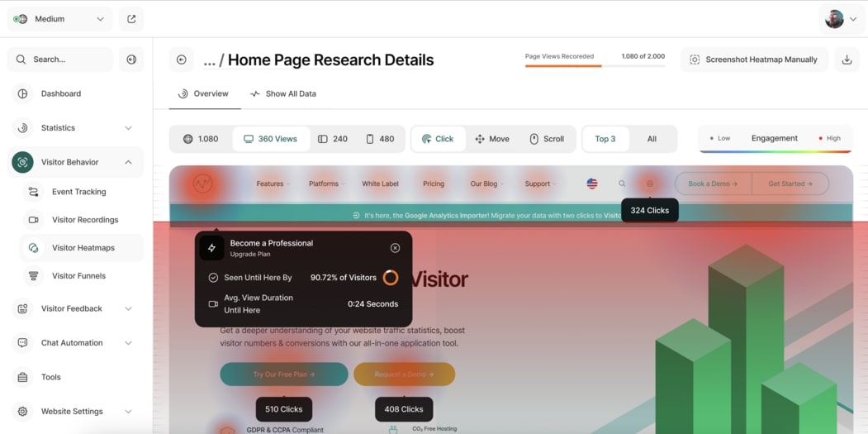
Task: Select the 240 tablet filter
Action: [333, 139]
